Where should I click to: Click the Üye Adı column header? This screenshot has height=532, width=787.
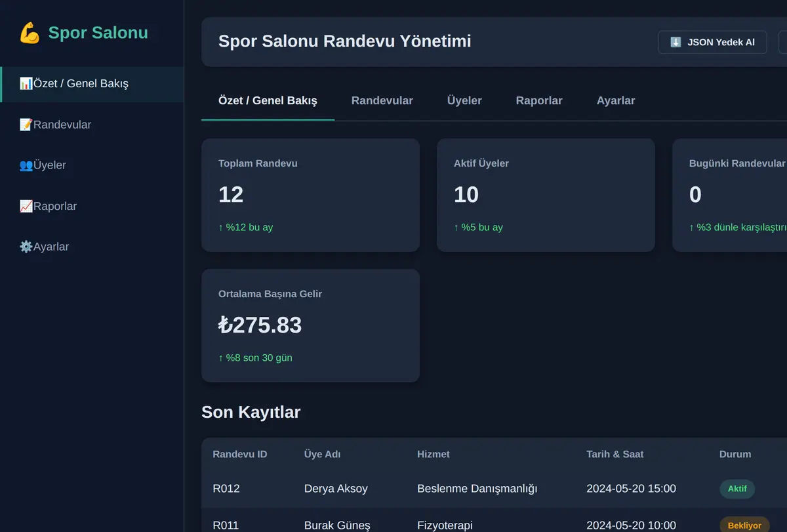(322, 454)
